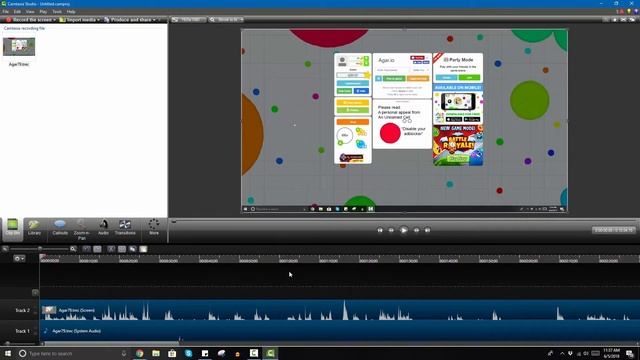Click the Split timeline button
The width and height of the screenshot is (640, 360).
point(122,249)
